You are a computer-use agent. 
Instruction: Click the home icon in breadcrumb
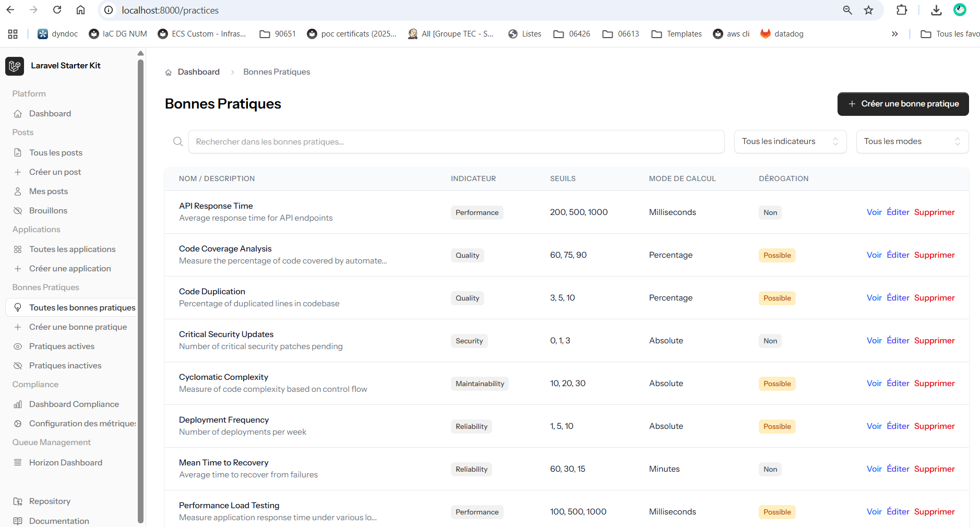[x=169, y=73]
